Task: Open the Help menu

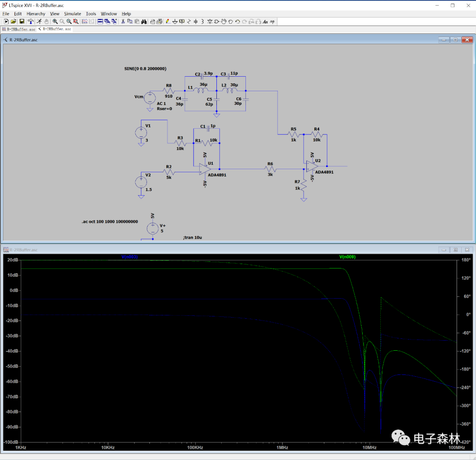Action: tap(126, 14)
